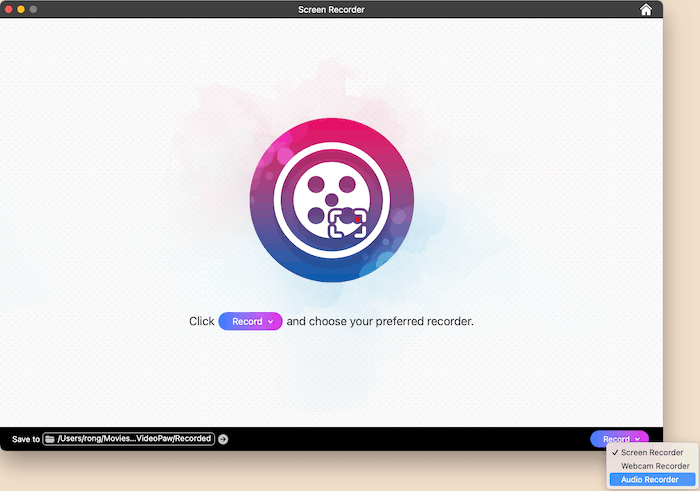Click the capture frame symbol on the logo

click(347, 222)
